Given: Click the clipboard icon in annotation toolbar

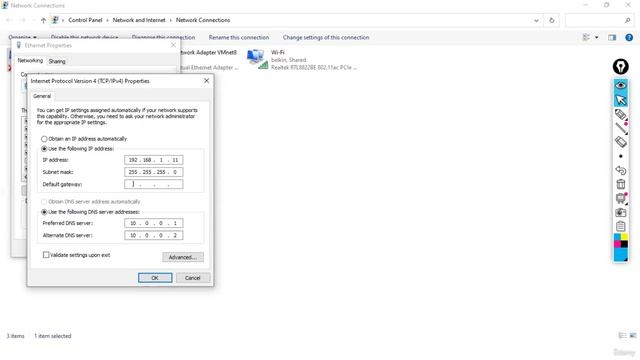Looking at the screenshot, I should (x=621, y=226).
